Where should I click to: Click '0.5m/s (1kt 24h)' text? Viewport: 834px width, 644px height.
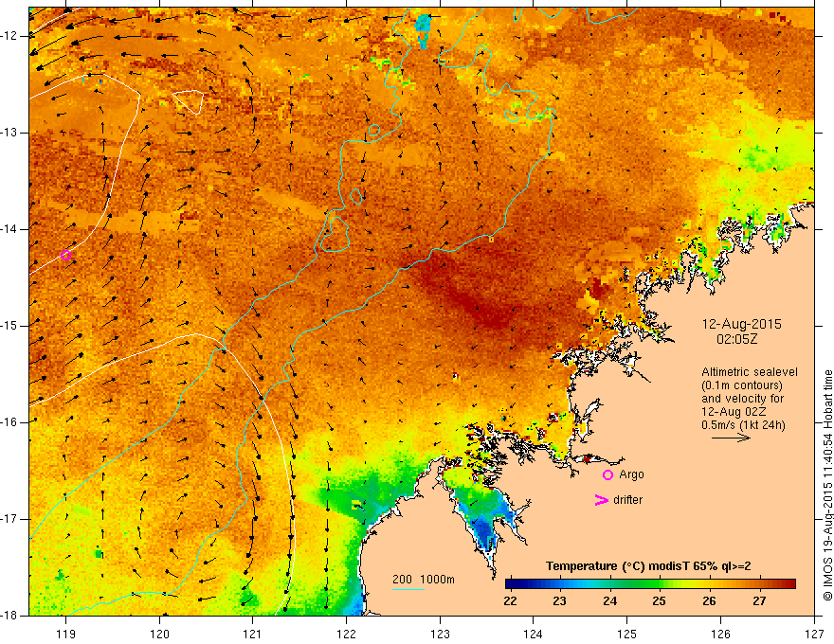pyautogui.click(x=743, y=425)
